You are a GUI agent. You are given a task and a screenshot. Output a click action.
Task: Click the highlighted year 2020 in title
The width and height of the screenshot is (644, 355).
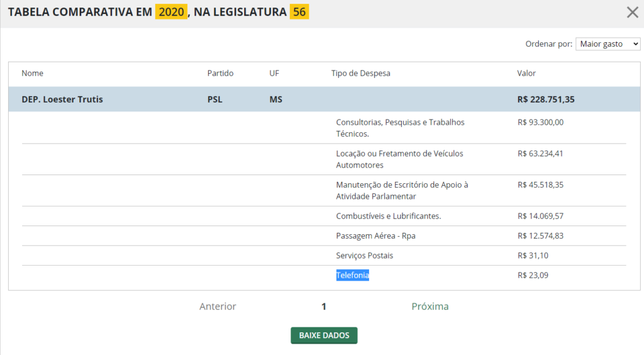point(171,12)
